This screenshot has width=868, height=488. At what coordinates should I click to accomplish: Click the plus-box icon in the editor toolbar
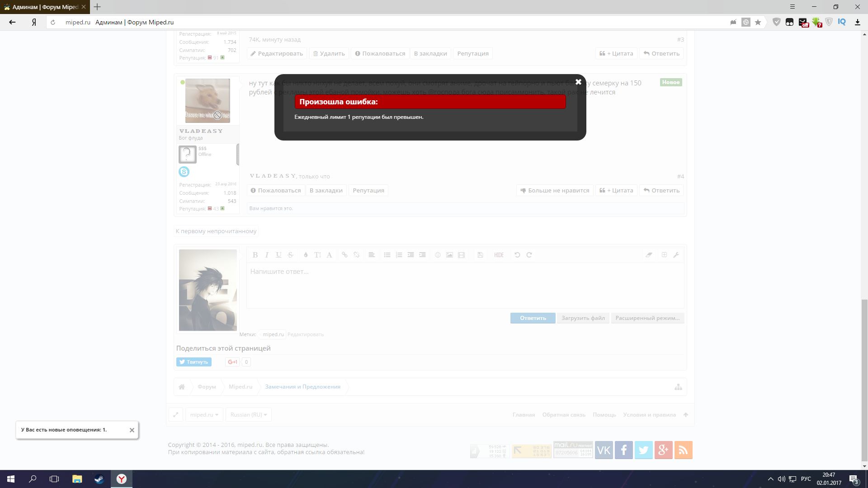[x=664, y=255]
